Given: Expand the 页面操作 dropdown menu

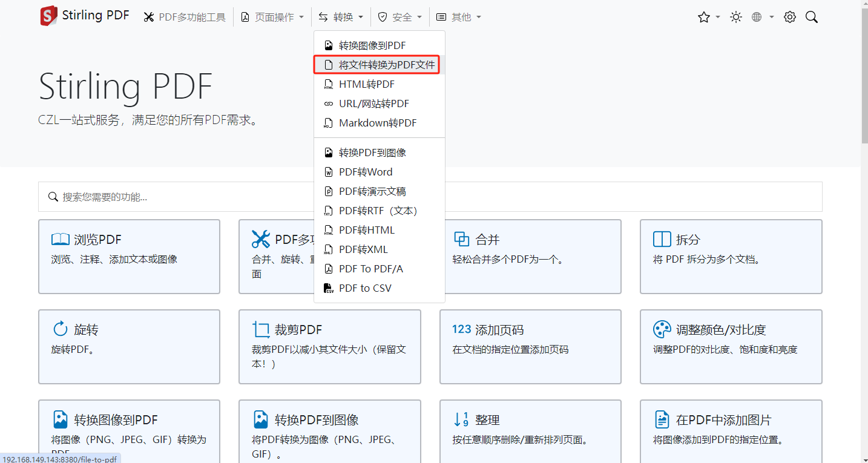Looking at the screenshot, I should tap(272, 18).
